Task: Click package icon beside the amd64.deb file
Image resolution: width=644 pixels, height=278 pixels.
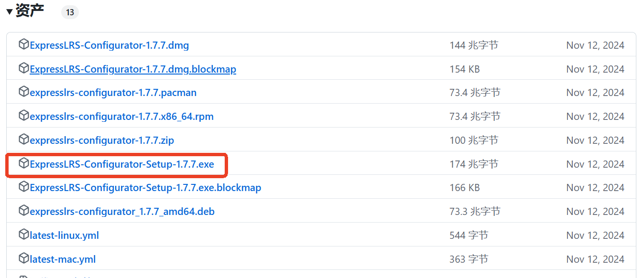Action: click(23, 211)
